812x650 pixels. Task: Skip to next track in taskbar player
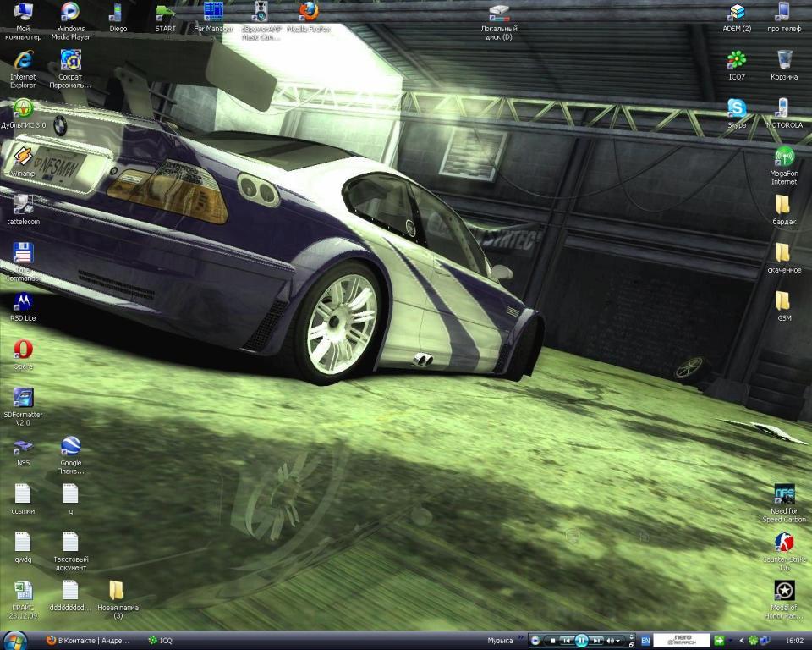click(x=596, y=642)
